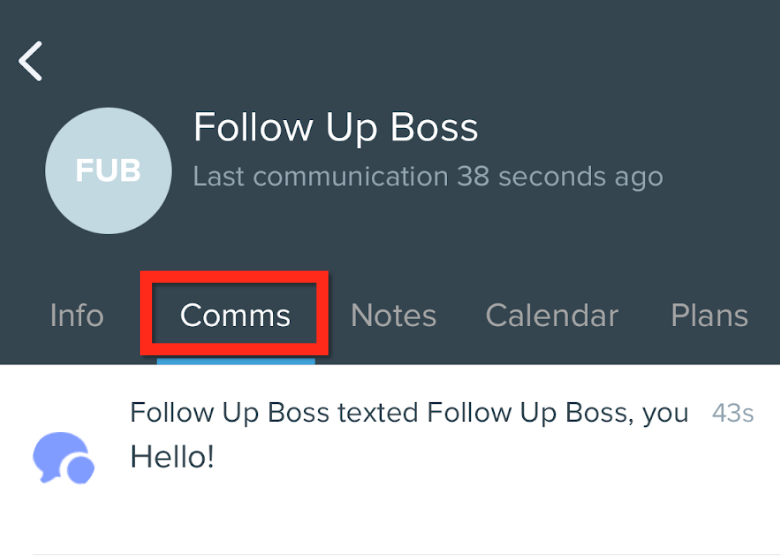
Task: Open the Plans tab
Action: click(x=709, y=315)
